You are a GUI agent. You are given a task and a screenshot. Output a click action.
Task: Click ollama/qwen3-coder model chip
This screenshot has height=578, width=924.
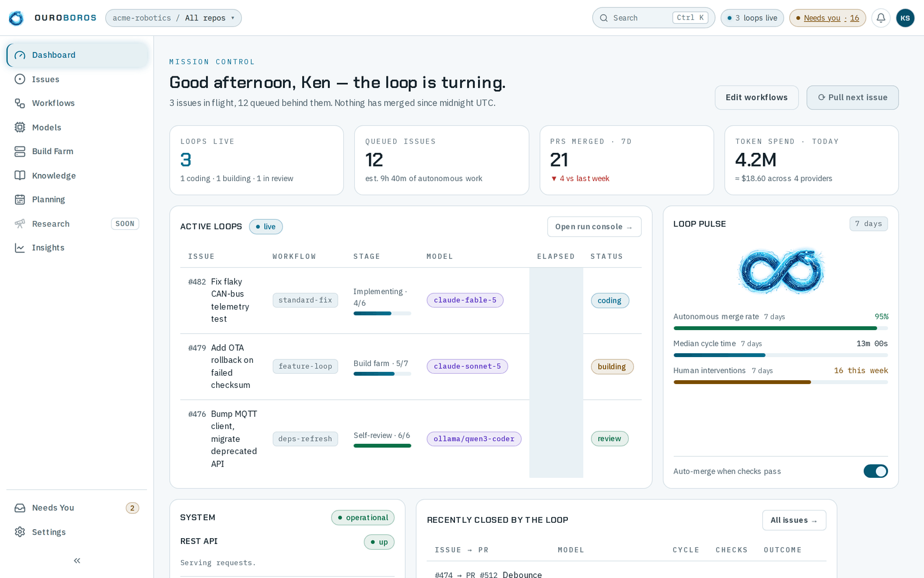[474, 439]
